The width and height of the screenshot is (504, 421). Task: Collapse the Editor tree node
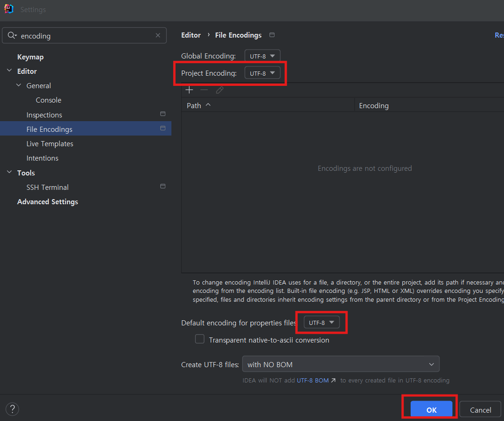(x=9, y=71)
